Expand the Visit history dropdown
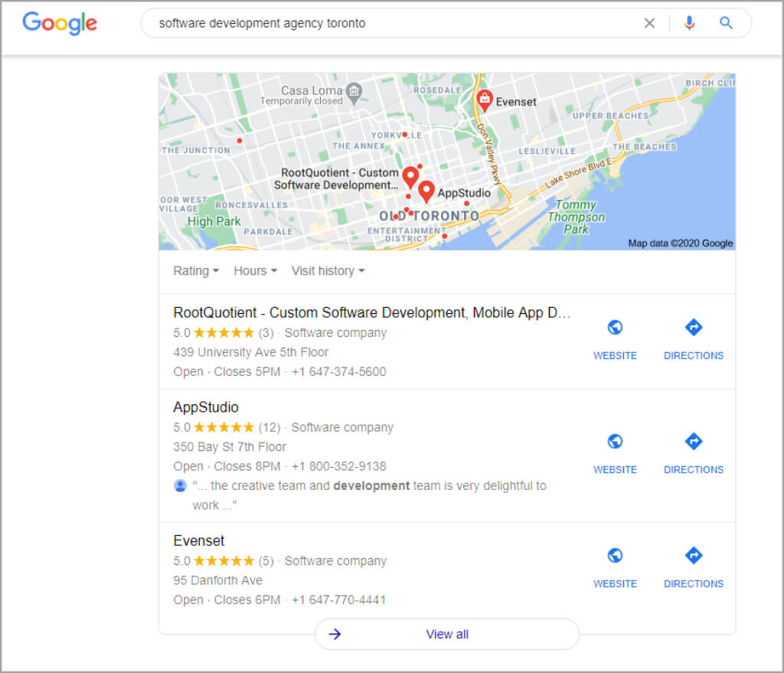Viewport: 784px width, 673px height. tap(328, 271)
